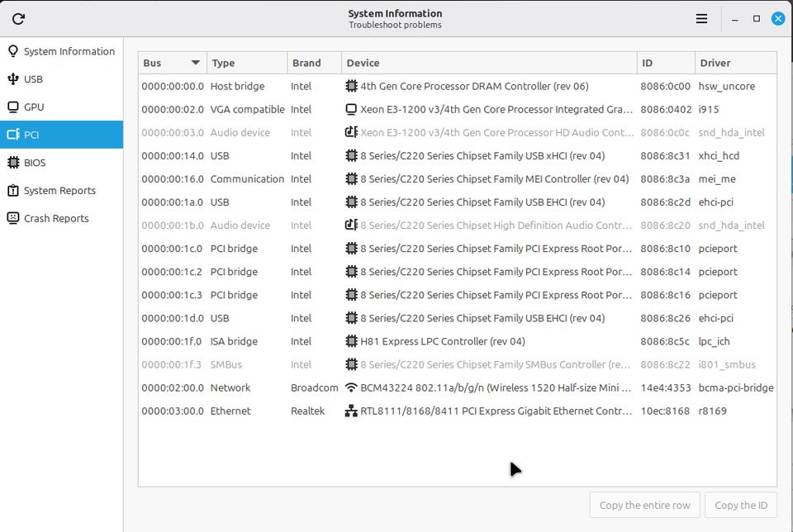The width and height of the screenshot is (793, 532).
Task: Click the System Reports clipboard icon
Action: click(13, 190)
